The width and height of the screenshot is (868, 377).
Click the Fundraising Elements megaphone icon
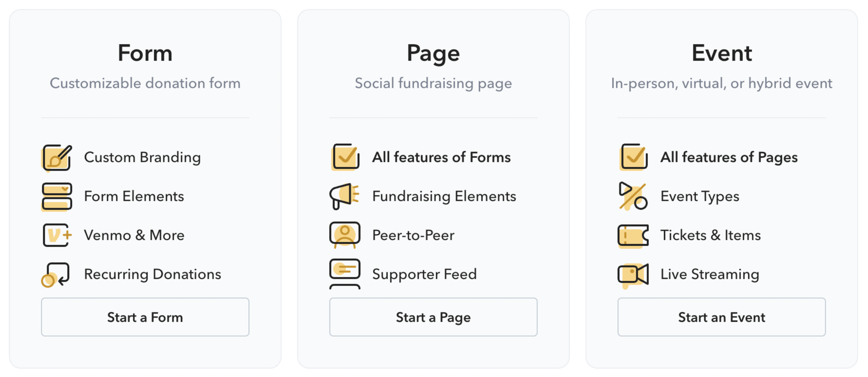[x=345, y=196]
